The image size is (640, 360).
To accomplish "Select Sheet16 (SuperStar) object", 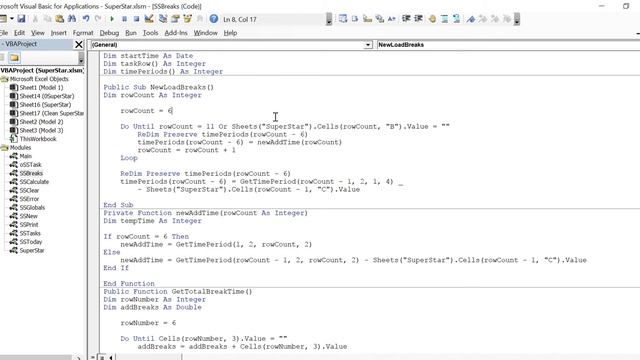I will point(45,105).
